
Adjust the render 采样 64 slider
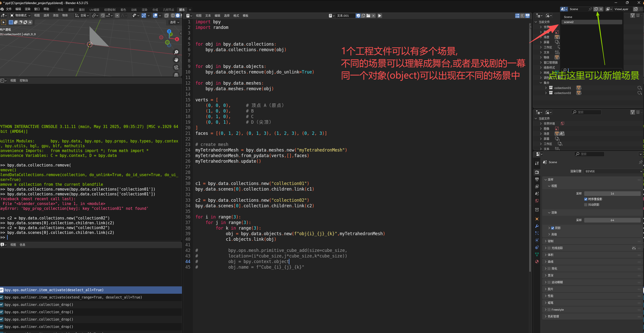click(612, 220)
